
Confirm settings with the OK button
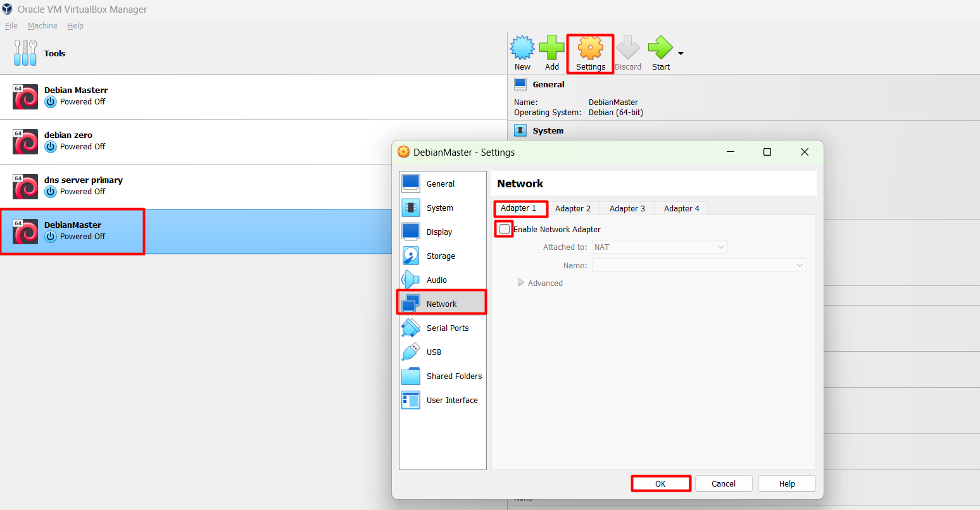660,483
